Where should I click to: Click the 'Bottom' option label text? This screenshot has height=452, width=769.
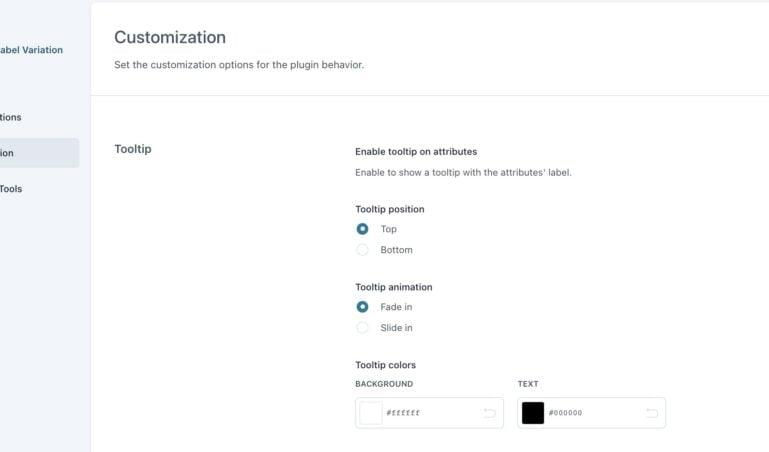(x=396, y=250)
